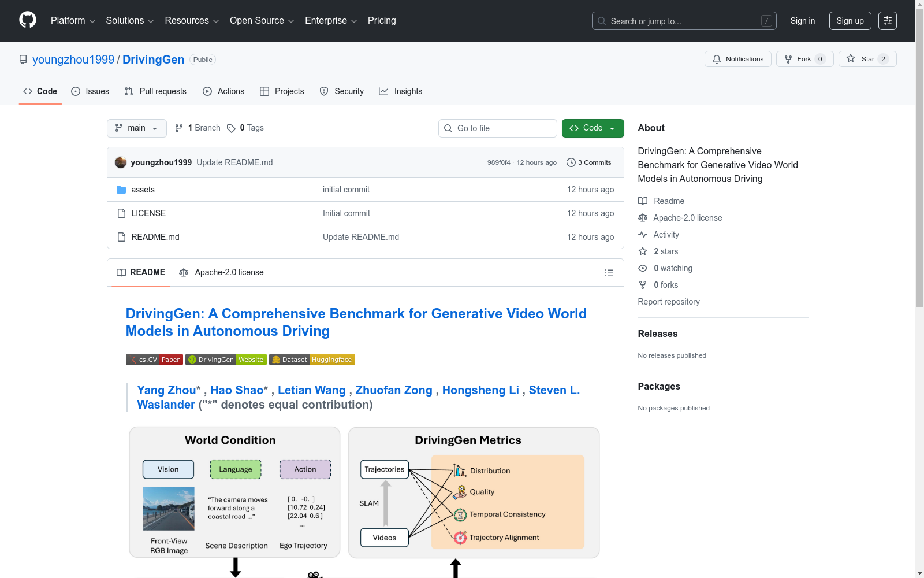Open Yang Zhou author link
Image resolution: width=924 pixels, height=578 pixels.
pyautogui.click(x=166, y=390)
